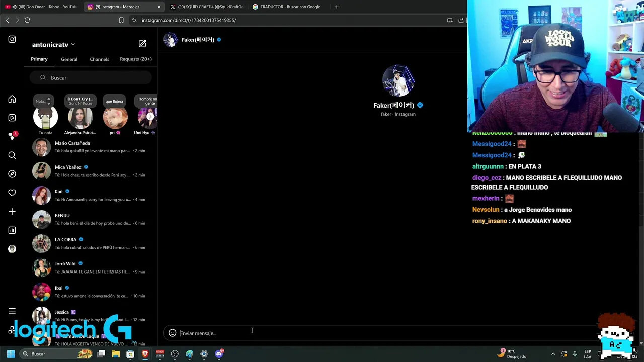
Task: Switch to the Don Omar YouTube tab
Action: [41, 7]
